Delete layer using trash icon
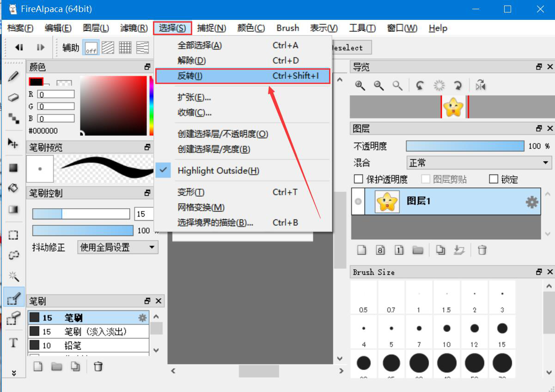 tap(482, 250)
